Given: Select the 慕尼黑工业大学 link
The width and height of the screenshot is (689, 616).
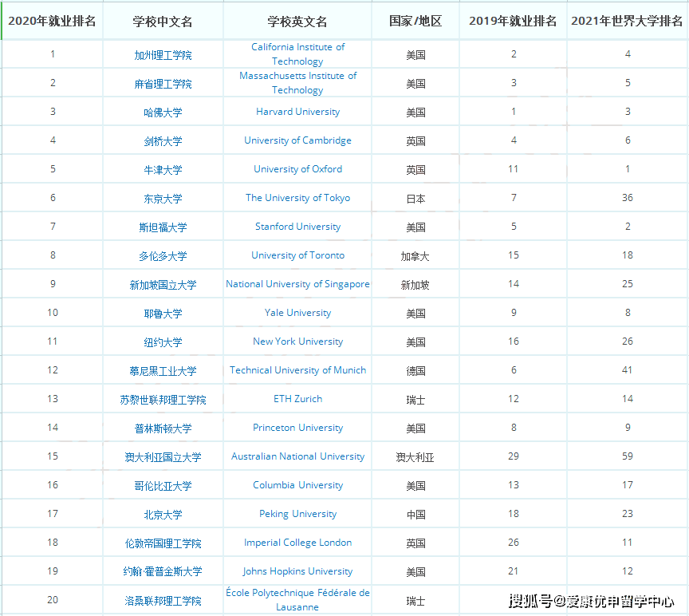Looking at the screenshot, I should [162, 370].
